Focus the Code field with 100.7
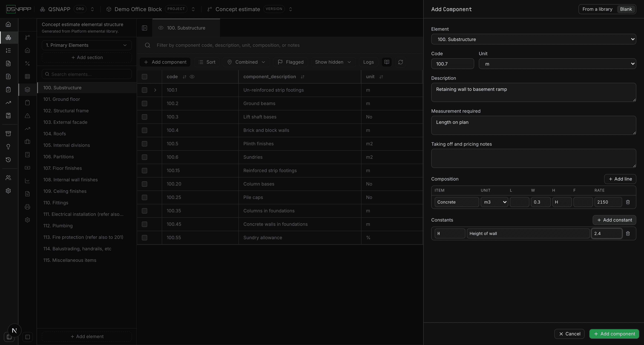The width and height of the screenshot is (644, 345). 453,64
